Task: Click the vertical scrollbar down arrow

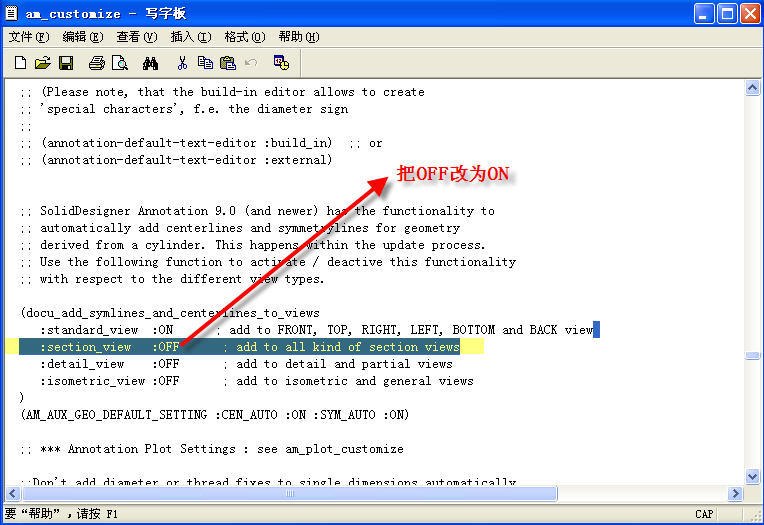Action: 752,476
